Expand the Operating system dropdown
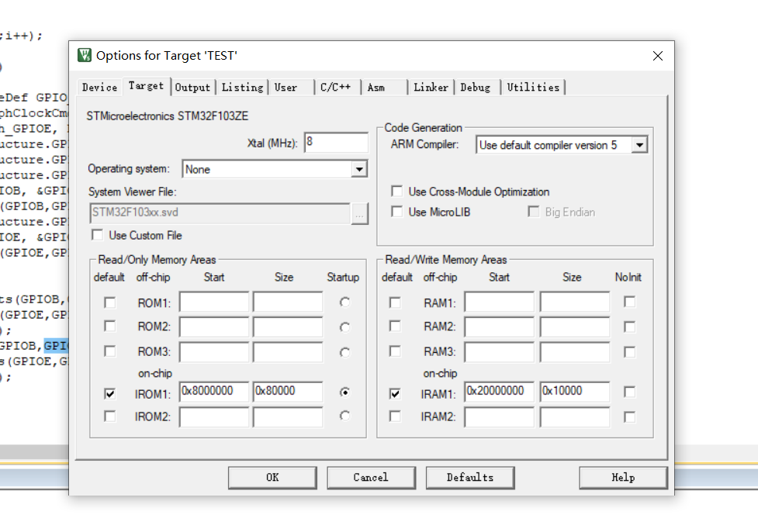 [358, 169]
